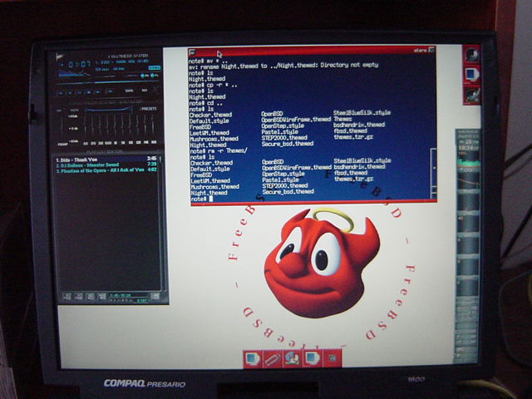Click the 'rm -r Themes/' command line
Viewport: 532px width, 399px height.
point(219,150)
